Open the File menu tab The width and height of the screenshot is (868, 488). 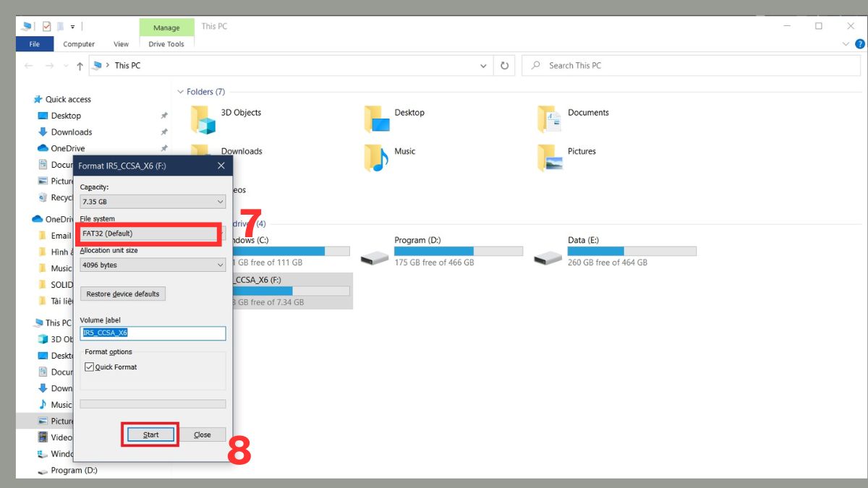[x=35, y=44]
